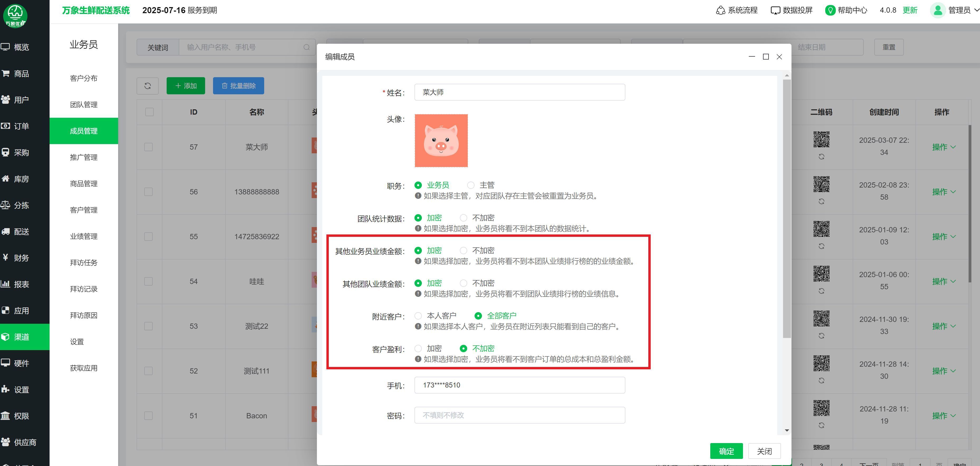Image resolution: width=980 pixels, height=466 pixels.
Task: Click the dialog's vertical scrollbar down arrow
Action: (x=787, y=430)
